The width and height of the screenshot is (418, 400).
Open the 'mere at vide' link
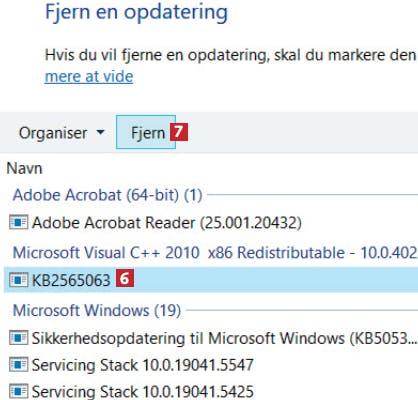coord(89,76)
